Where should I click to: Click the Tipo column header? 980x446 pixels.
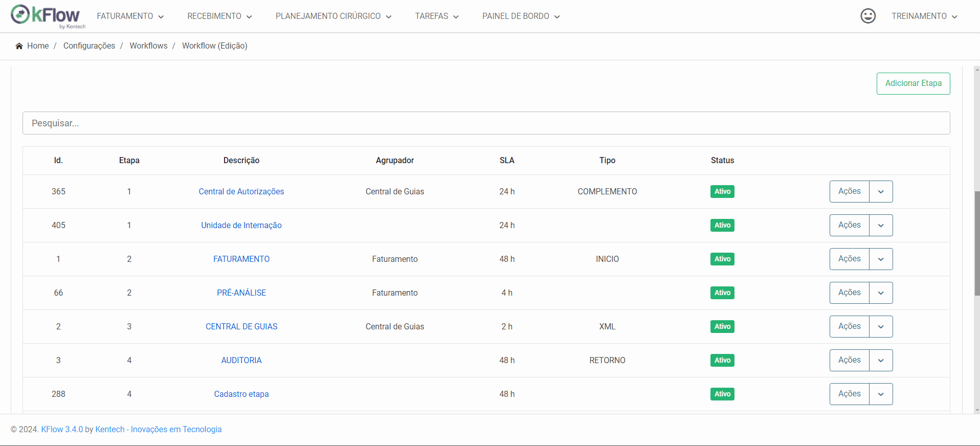[x=607, y=161]
